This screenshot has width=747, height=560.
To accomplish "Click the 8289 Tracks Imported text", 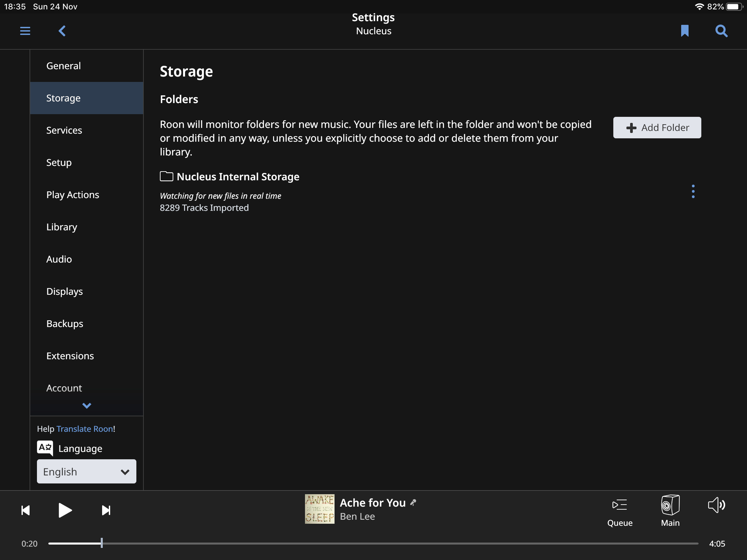I will click(204, 207).
